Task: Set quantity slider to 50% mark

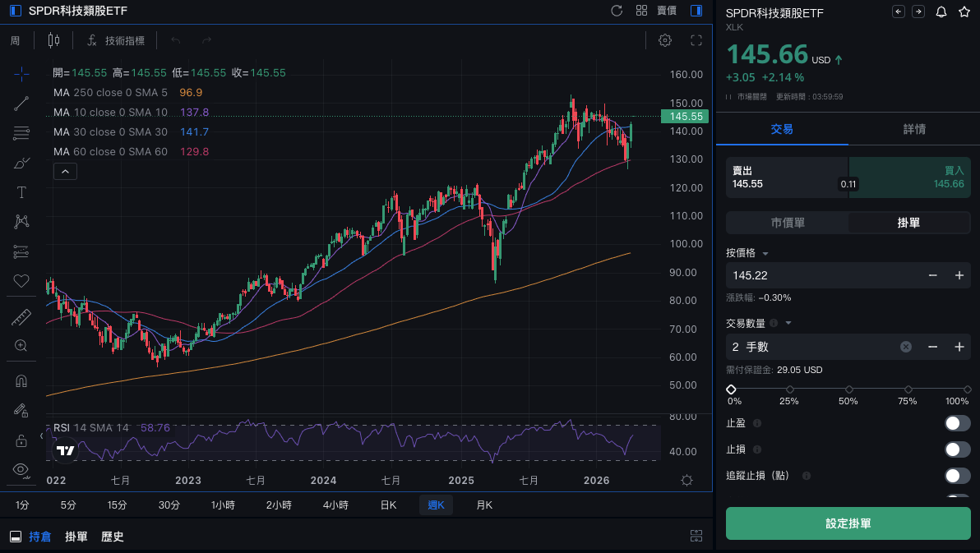Action: (848, 389)
